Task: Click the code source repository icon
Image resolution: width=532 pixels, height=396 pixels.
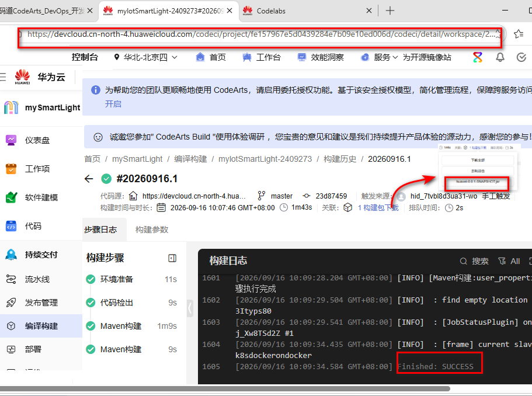Action: (x=133, y=196)
